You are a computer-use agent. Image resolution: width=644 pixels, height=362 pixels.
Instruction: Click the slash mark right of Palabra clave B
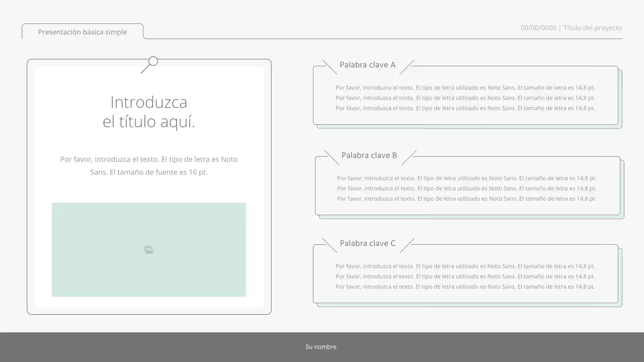(409, 157)
